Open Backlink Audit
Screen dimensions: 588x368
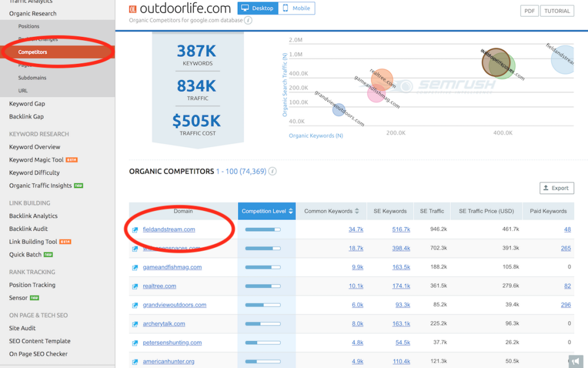[x=29, y=229]
